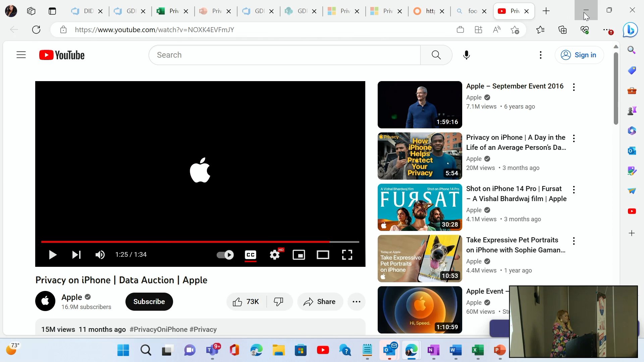
Task: Open video settings gear
Action: click(x=275, y=255)
